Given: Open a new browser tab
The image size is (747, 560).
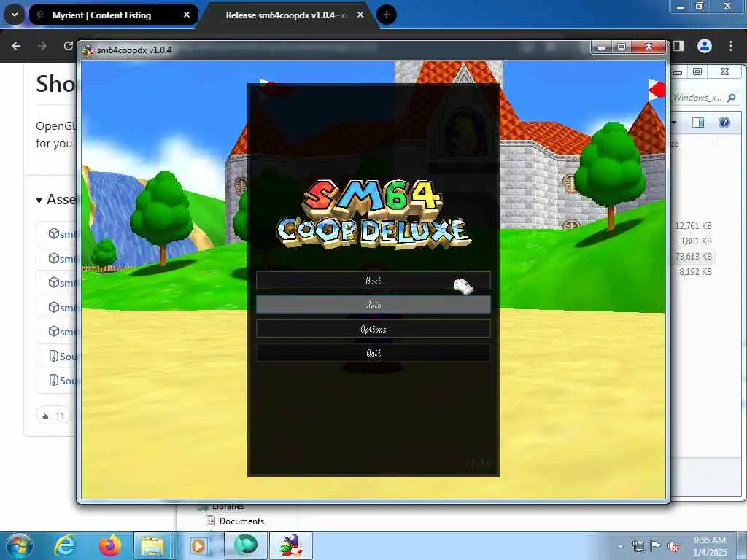Looking at the screenshot, I should tap(387, 15).
